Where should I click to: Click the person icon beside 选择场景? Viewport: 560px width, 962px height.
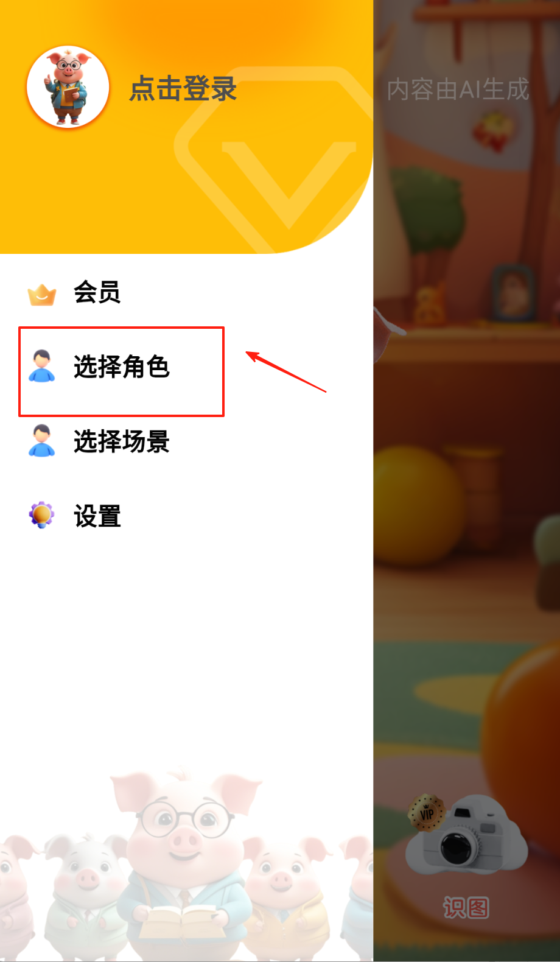42,441
